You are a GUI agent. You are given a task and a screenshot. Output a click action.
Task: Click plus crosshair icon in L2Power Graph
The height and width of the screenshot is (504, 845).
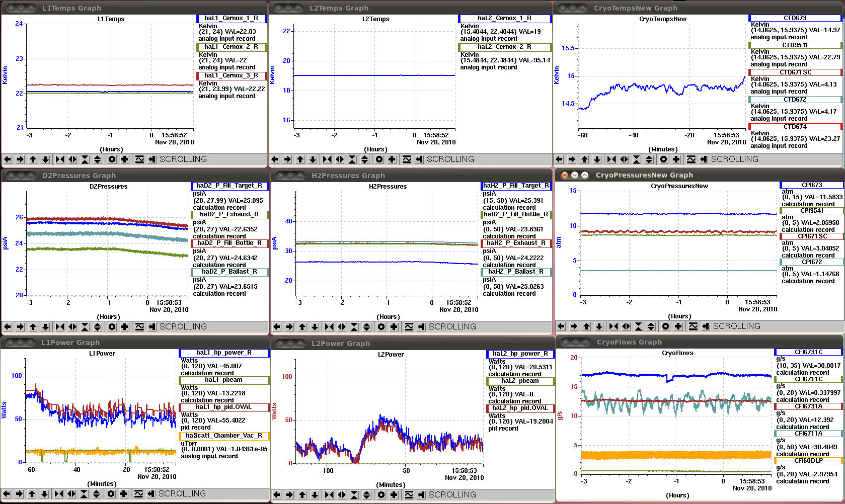pyautogui.click(x=394, y=495)
